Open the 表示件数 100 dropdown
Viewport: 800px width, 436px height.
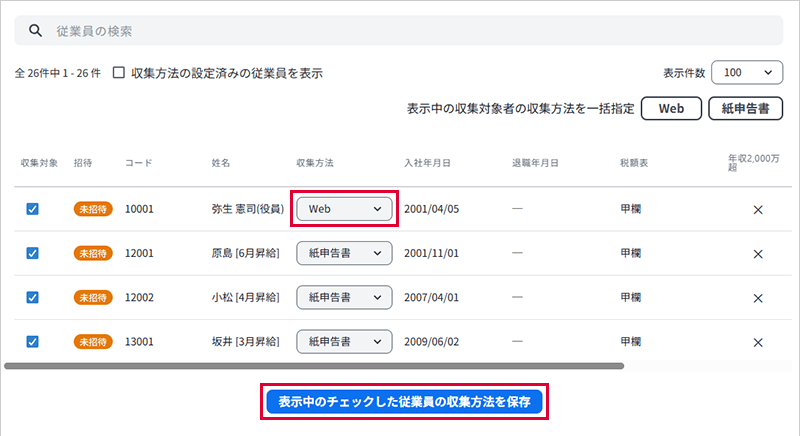coord(746,73)
